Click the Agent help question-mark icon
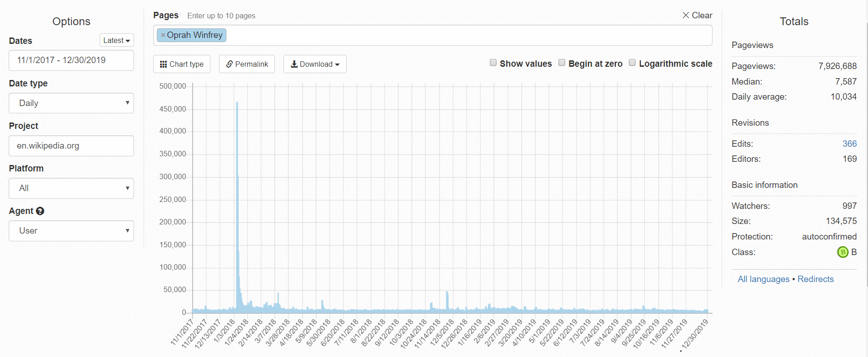Image resolution: width=868 pixels, height=357 pixels. [x=40, y=211]
